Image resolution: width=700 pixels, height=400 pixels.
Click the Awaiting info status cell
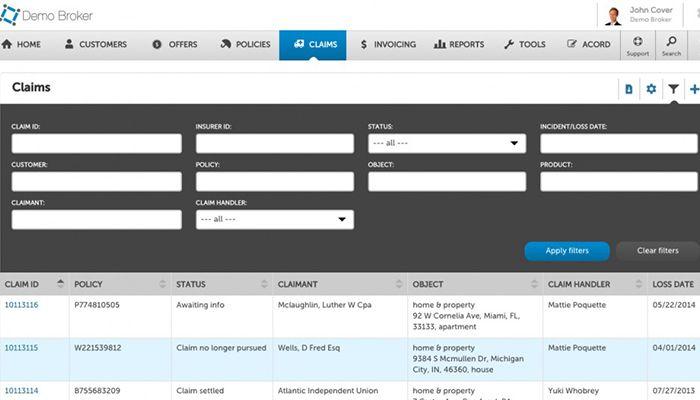200,305
